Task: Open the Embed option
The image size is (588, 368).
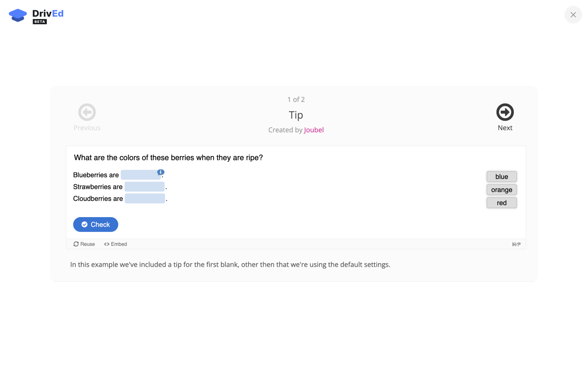Action: (115, 244)
